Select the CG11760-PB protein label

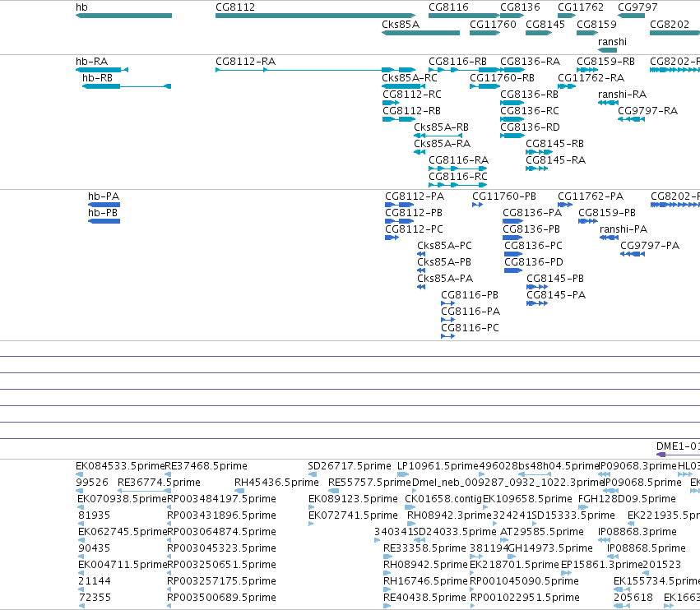pos(504,196)
